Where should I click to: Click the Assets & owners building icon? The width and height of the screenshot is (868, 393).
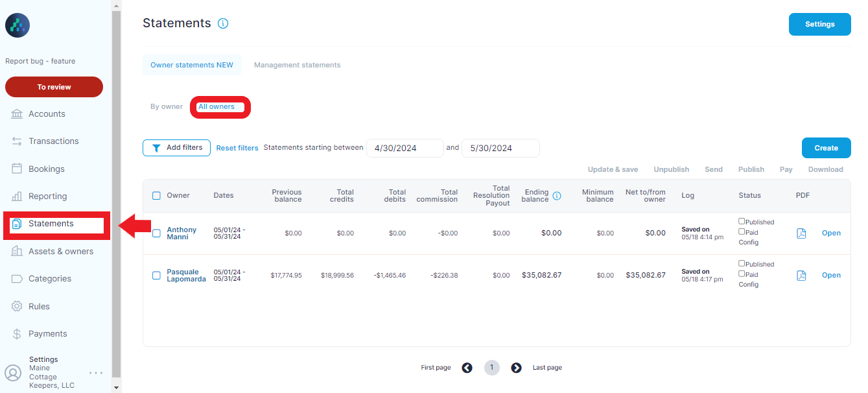17,251
